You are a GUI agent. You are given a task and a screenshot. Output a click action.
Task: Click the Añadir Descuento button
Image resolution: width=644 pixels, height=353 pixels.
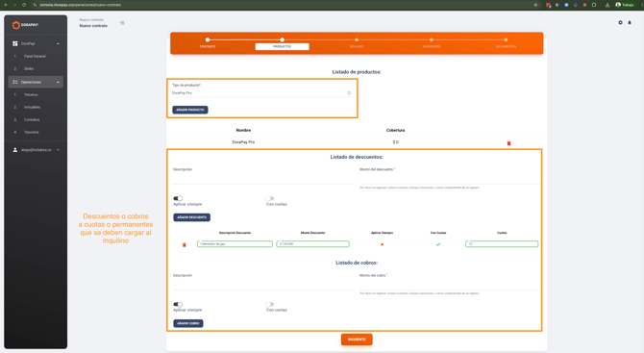coord(192,217)
